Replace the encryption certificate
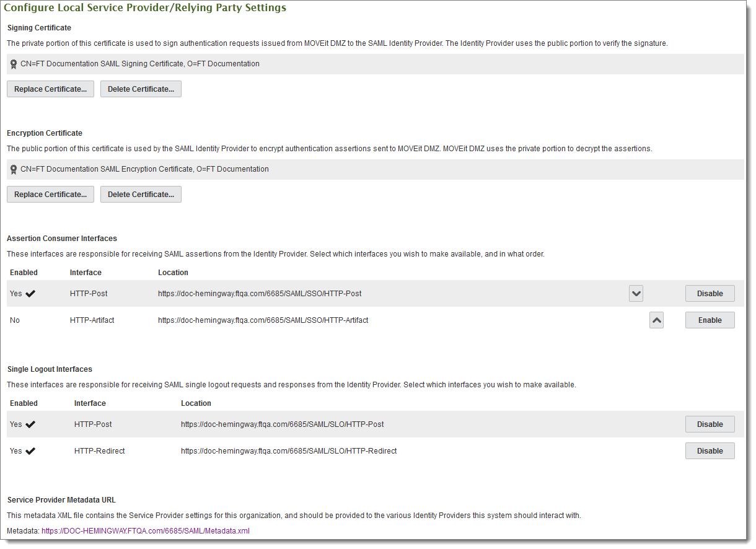The image size is (756, 549). [50, 194]
